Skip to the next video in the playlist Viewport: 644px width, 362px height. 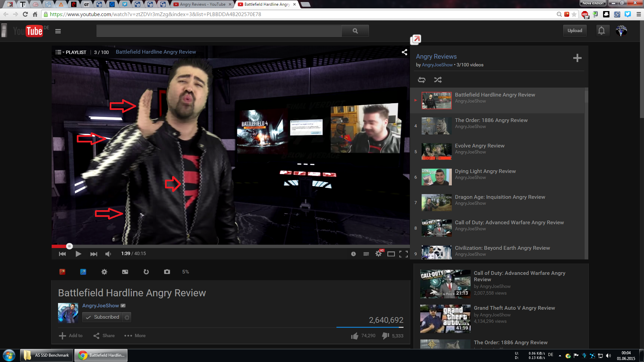[94, 254]
